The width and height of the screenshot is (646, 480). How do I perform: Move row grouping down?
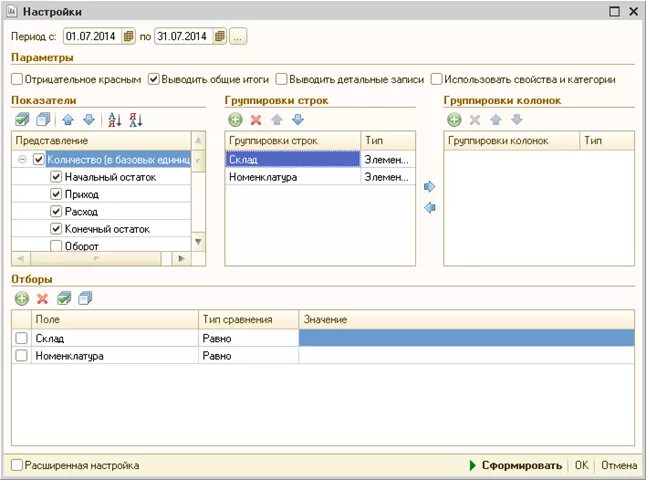[x=298, y=120]
